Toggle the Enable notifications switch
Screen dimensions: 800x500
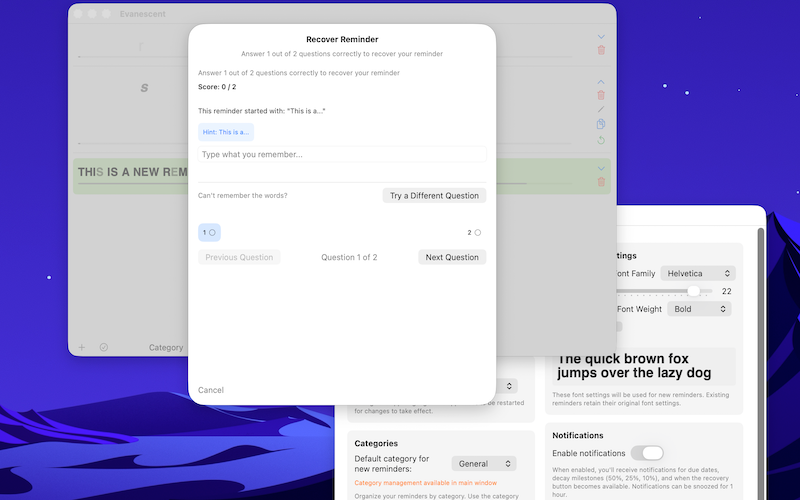click(647, 453)
